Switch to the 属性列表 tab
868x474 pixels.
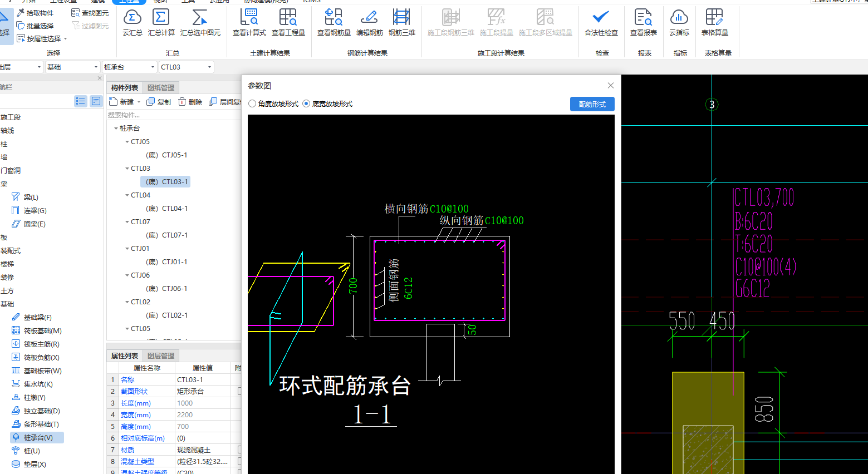point(124,355)
